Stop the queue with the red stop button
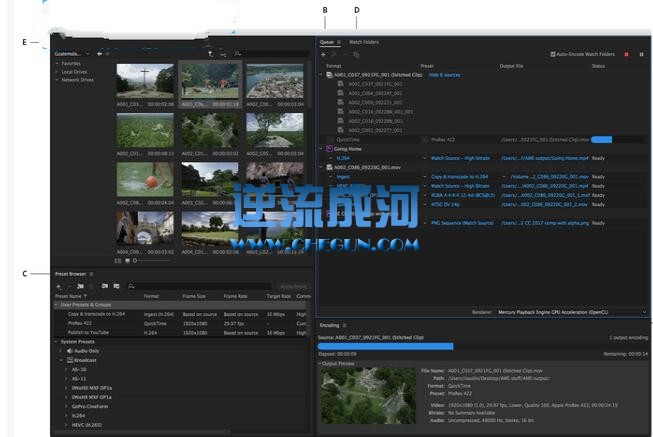This screenshot has width=653, height=437. click(626, 55)
